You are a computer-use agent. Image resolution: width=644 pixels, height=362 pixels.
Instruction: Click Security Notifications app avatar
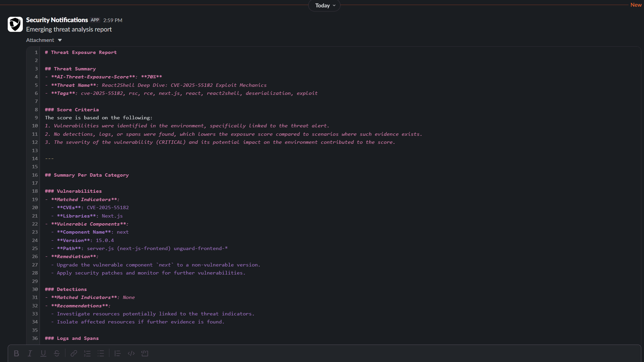pyautogui.click(x=15, y=24)
